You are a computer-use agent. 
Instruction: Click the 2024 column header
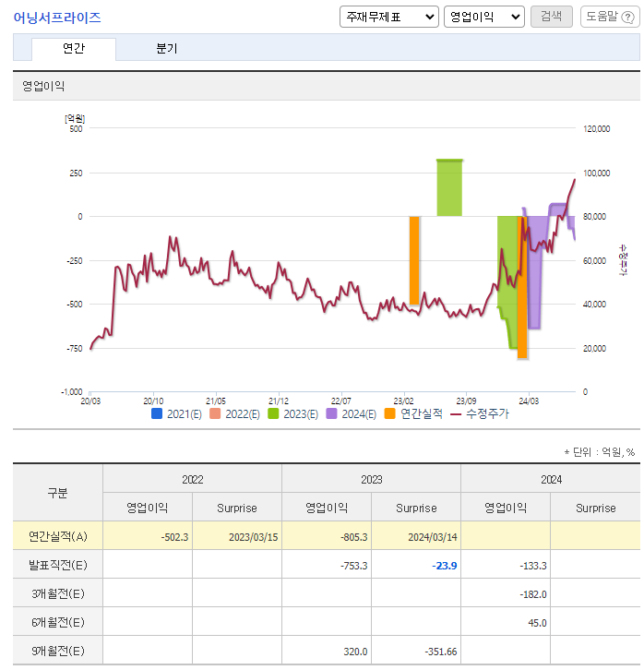(x=551, y=479)
